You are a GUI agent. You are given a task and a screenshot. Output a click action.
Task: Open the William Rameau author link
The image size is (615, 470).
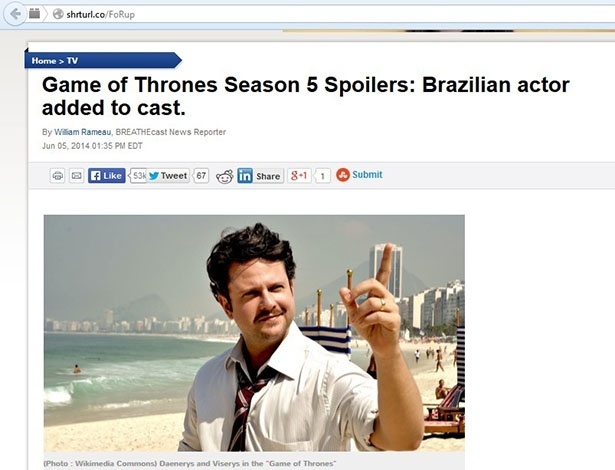[82, 132]
